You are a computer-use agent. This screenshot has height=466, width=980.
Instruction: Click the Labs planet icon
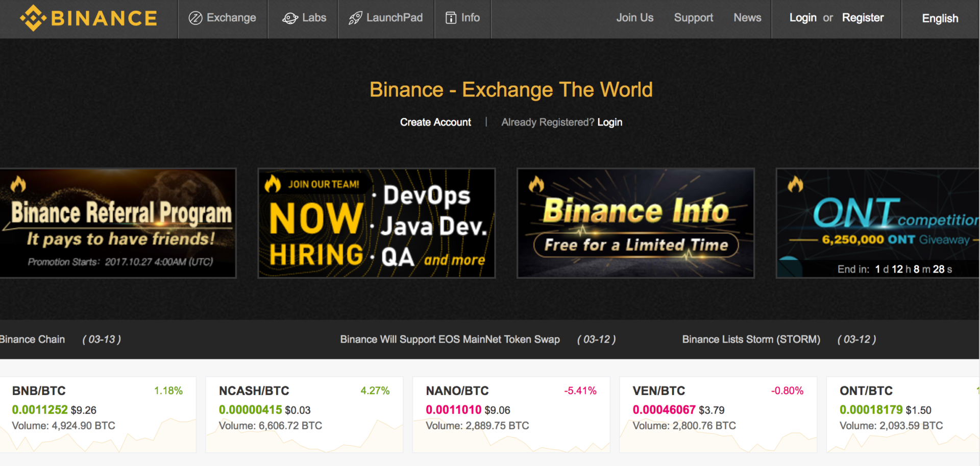(290, 18)
